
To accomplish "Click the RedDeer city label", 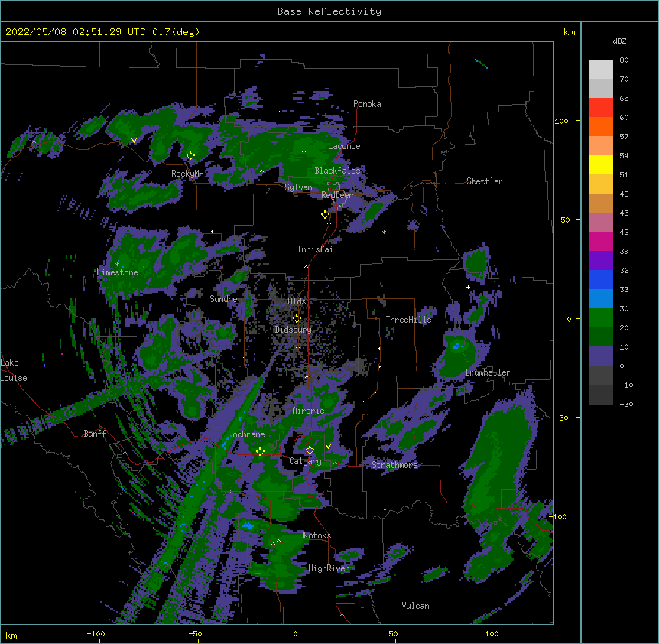I will (336, 195).
